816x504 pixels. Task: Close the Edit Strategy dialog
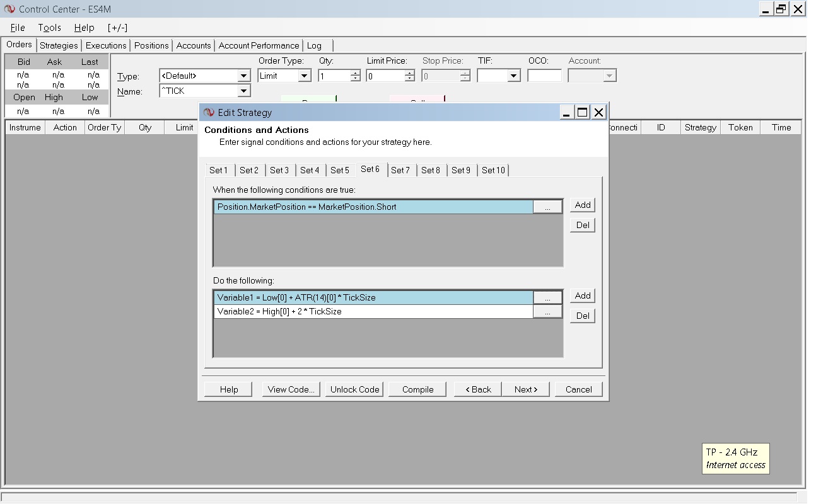[x=599, y=112]
